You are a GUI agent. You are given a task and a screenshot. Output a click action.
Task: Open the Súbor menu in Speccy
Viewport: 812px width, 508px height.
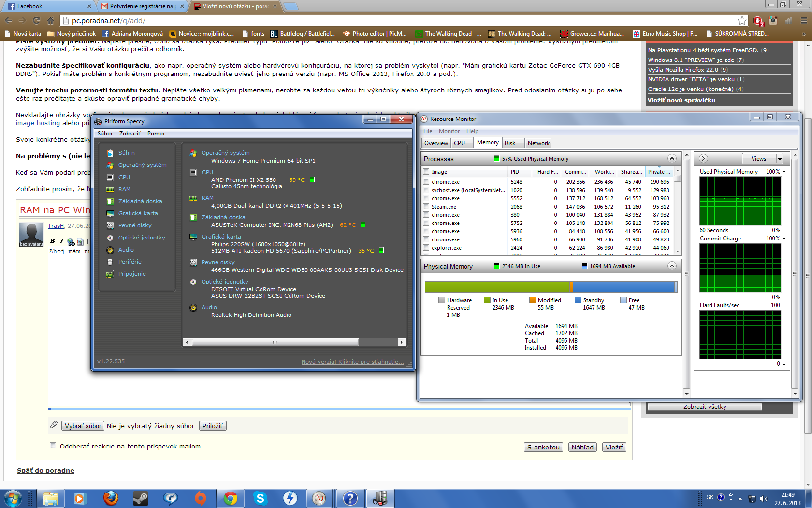[x=105, y=134]
